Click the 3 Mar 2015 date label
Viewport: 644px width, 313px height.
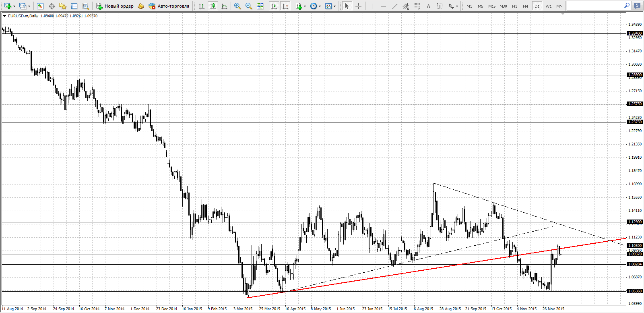(243, 309)
